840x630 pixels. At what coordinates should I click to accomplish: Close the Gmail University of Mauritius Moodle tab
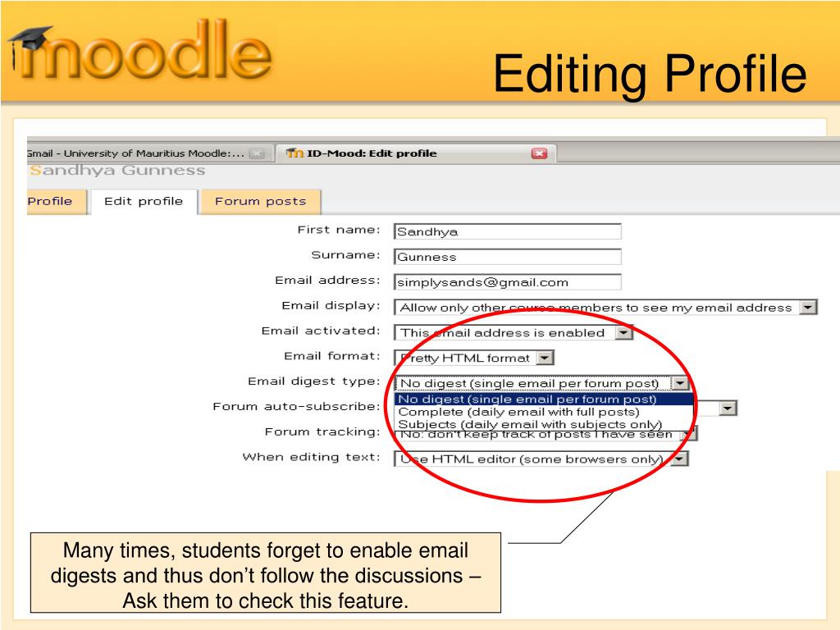pos(258,153)
